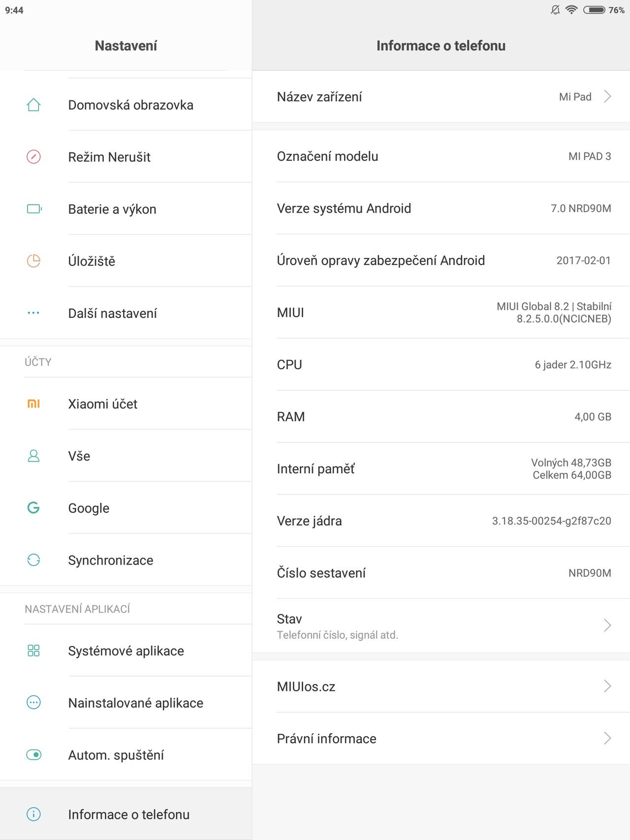Select the Synchronizace sync icon
The image size is (630, 840).
(x=32, y=560)
